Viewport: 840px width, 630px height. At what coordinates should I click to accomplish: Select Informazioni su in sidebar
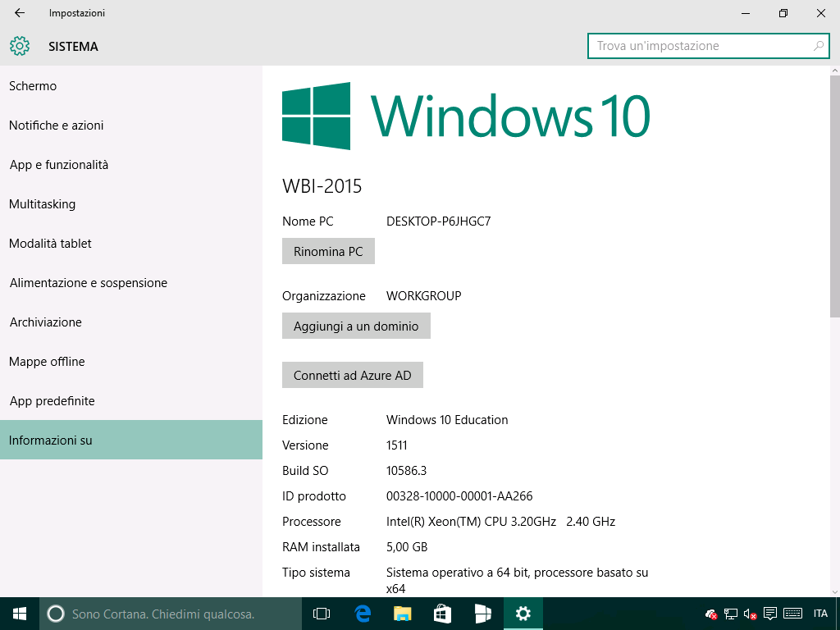pos(131,440)
